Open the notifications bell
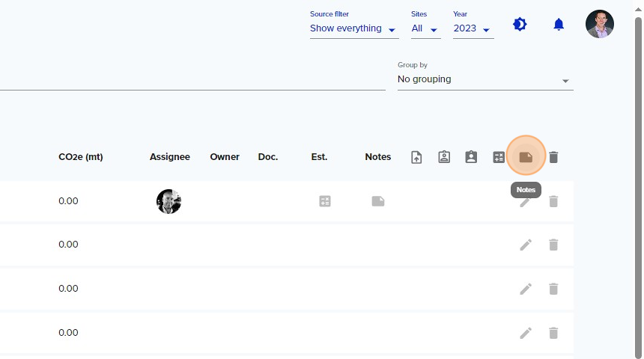The height and width of the screenshot is (359, 644). coord(559,25)
